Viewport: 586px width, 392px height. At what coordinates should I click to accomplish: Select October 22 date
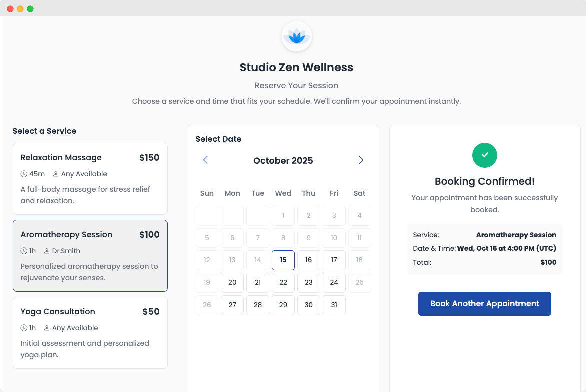pos(283,283)
